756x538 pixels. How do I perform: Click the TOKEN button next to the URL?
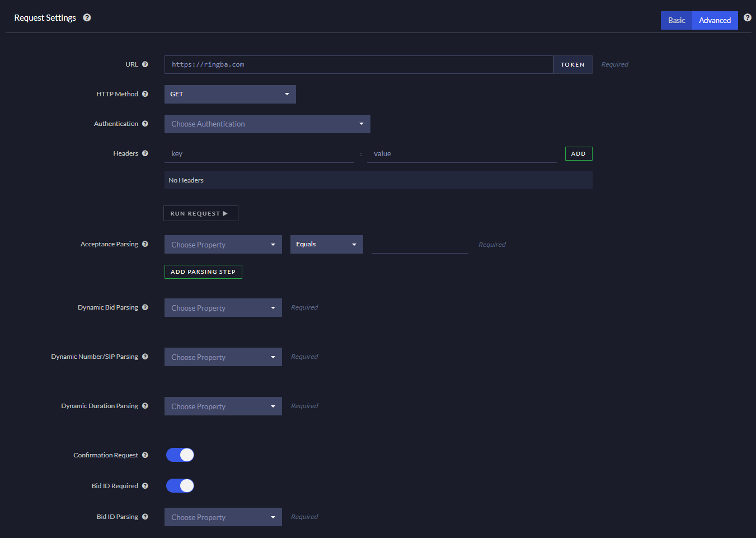tap(572, 64)
